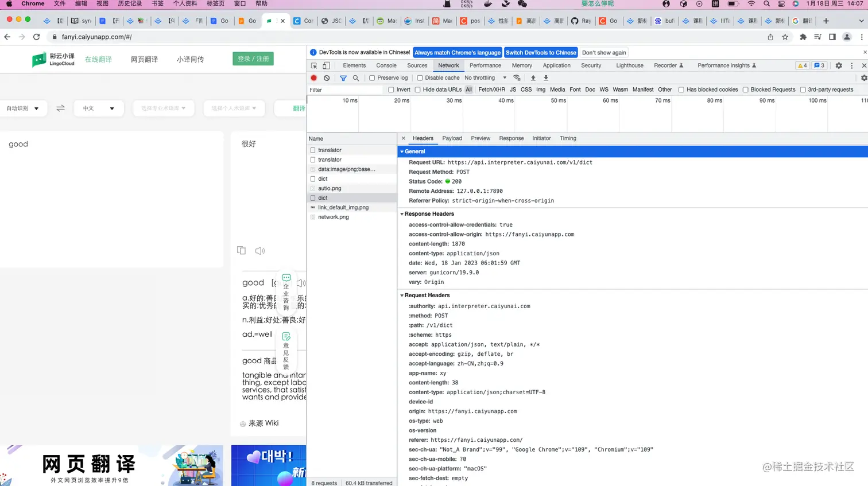The height and width of the screenshot is (486, 868).
Task: Open new browser tab plus icon
Action: coord(826,21)
